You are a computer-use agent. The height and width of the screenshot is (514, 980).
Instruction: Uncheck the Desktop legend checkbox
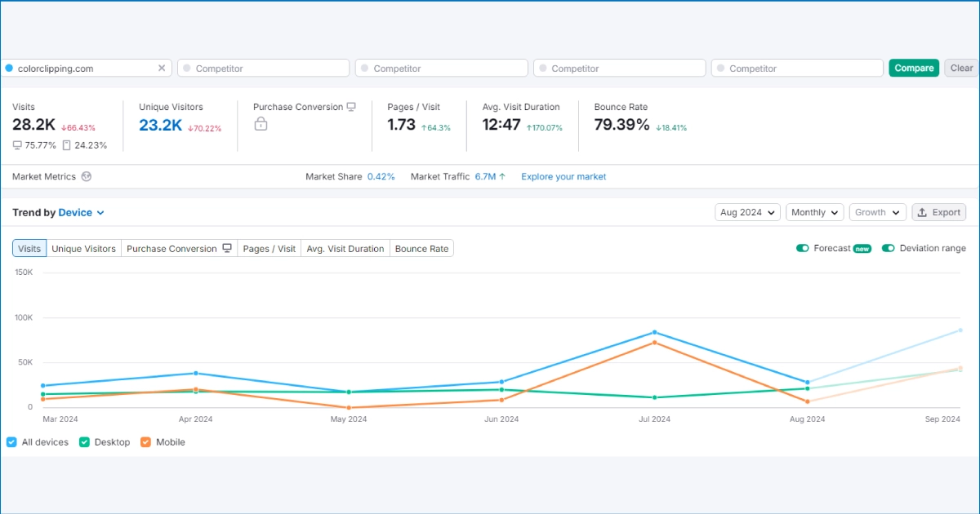[x=84, y=442]
